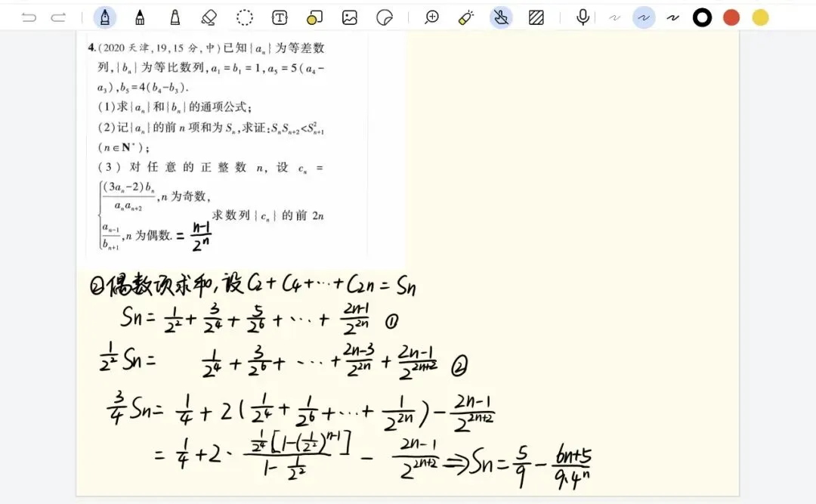Screen dimensions: 816x504
Task: Insert an image using the picture icon
Action: point(349,17)
